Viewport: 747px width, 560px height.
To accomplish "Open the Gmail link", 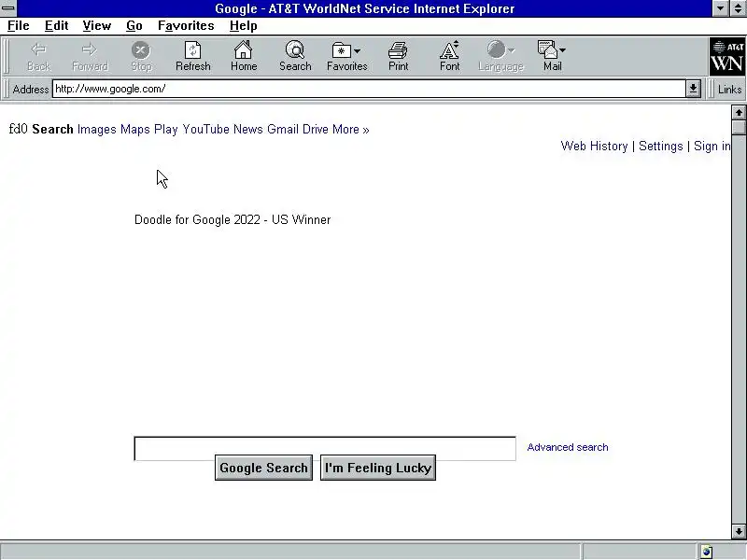I will [283, 130].
